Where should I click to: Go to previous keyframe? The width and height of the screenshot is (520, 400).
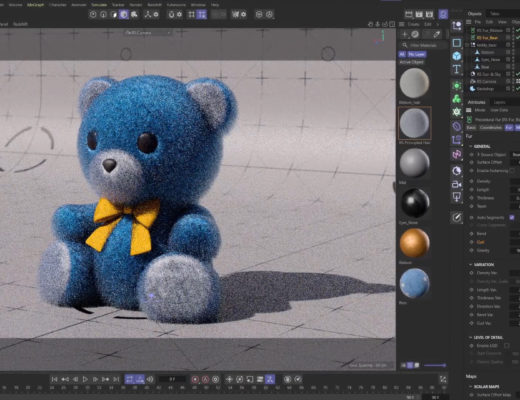click(x=65, y=379)
